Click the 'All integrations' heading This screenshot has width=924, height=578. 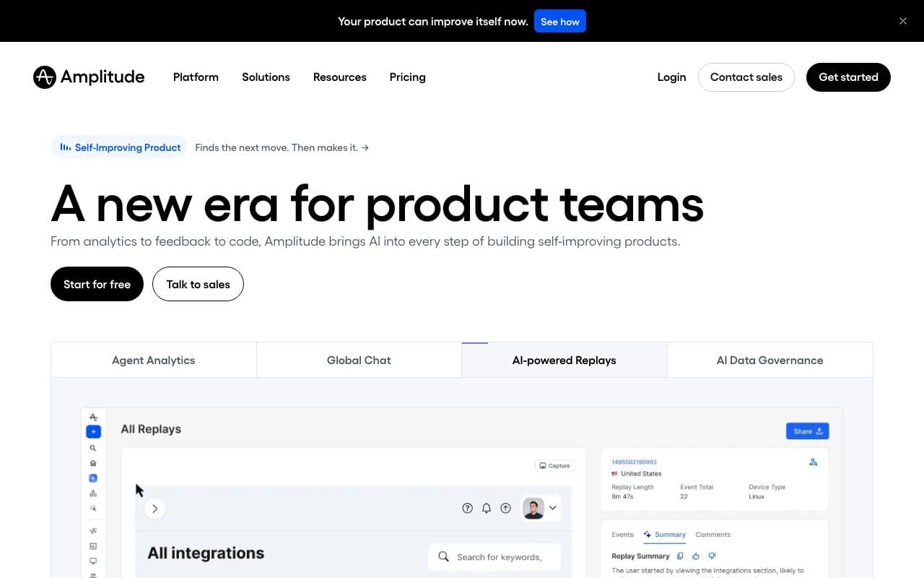coord(206,553)
